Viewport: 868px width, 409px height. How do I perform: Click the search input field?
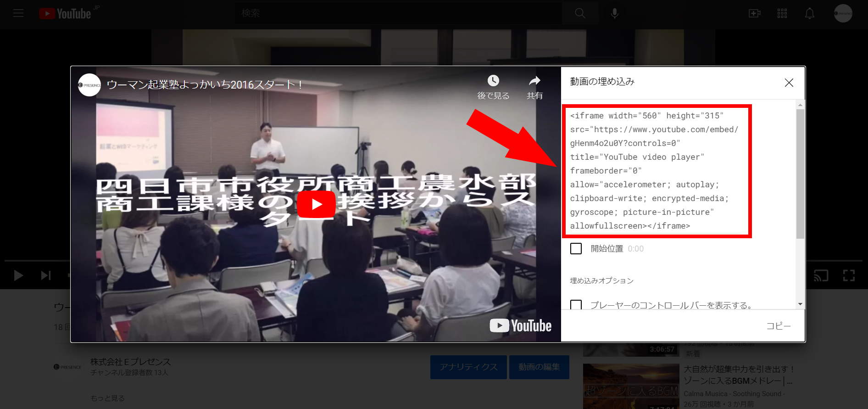click(398, 13)
